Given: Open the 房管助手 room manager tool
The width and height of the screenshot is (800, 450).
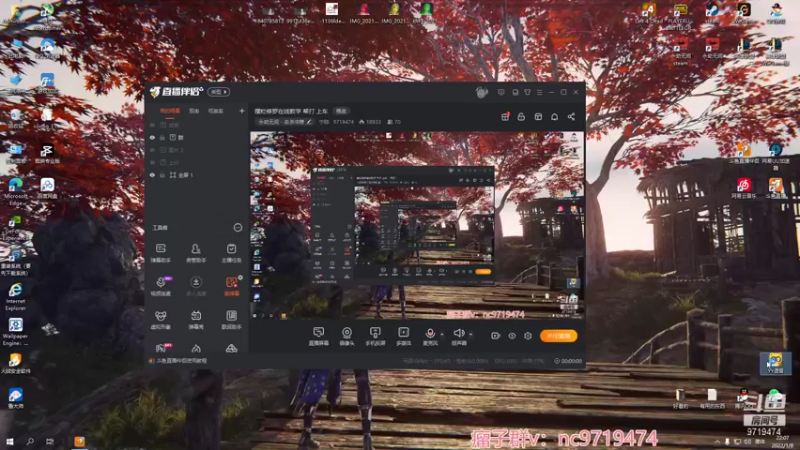Looking at the screenshot, I should (196, 253).
